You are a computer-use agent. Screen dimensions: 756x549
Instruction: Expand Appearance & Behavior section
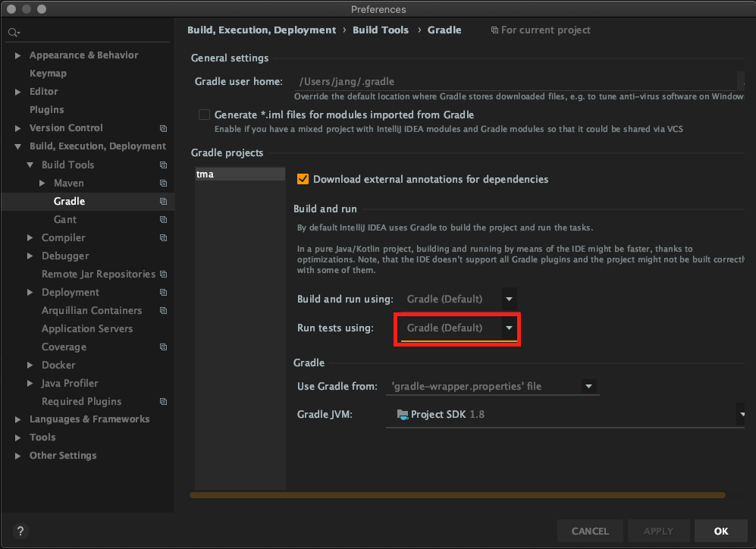tap(18, 55)
